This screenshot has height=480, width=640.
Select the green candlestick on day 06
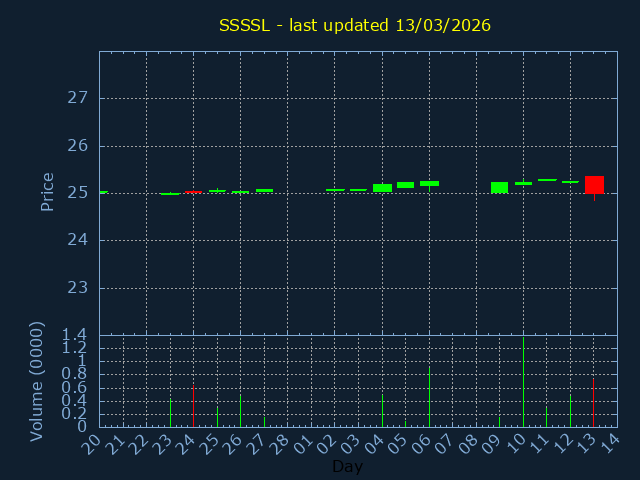click(x=429, y=183)
